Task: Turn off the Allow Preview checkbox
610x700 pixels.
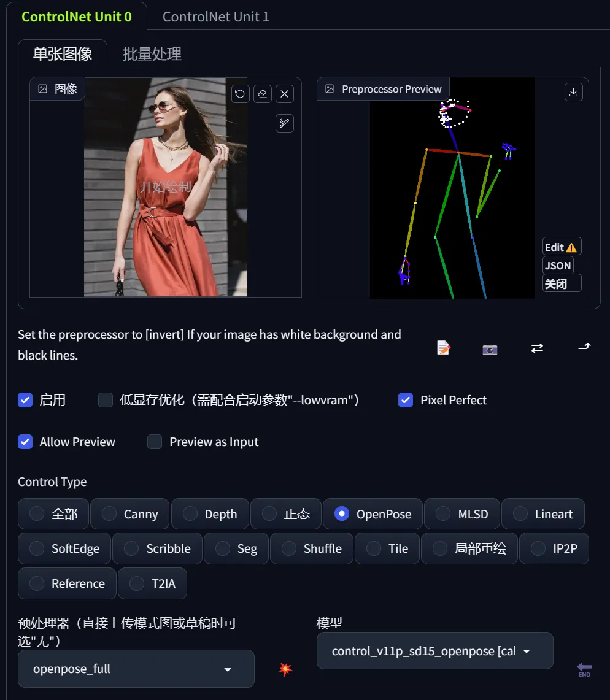Action: point(25,442)
